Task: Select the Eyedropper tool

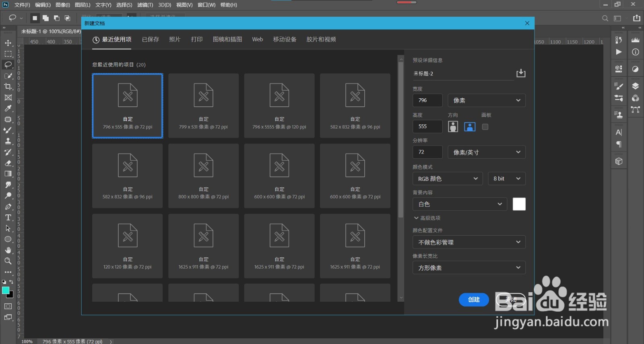Action: click(x=8, y=108)
